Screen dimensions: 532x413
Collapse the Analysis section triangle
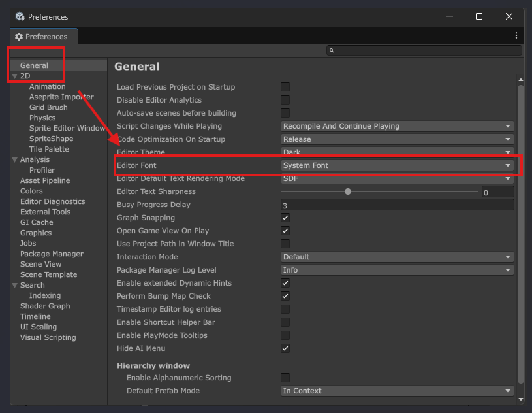(14, 159)
